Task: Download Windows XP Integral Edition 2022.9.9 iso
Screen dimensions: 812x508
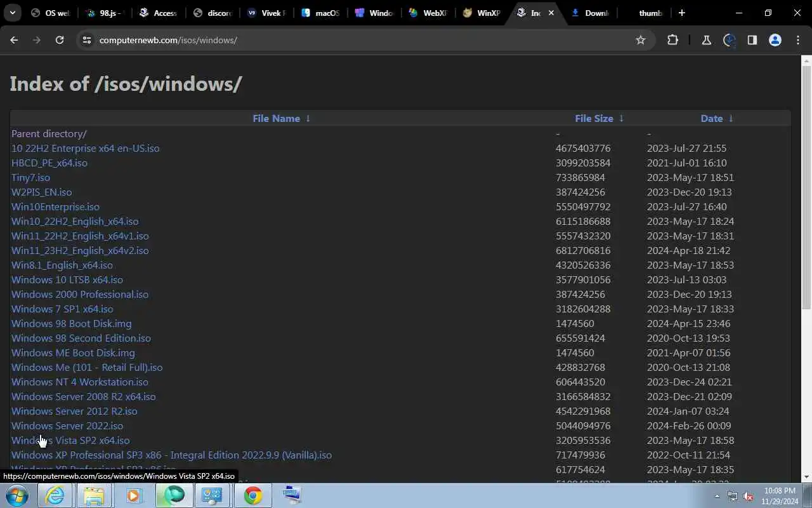Action: (x=171, y=455)
